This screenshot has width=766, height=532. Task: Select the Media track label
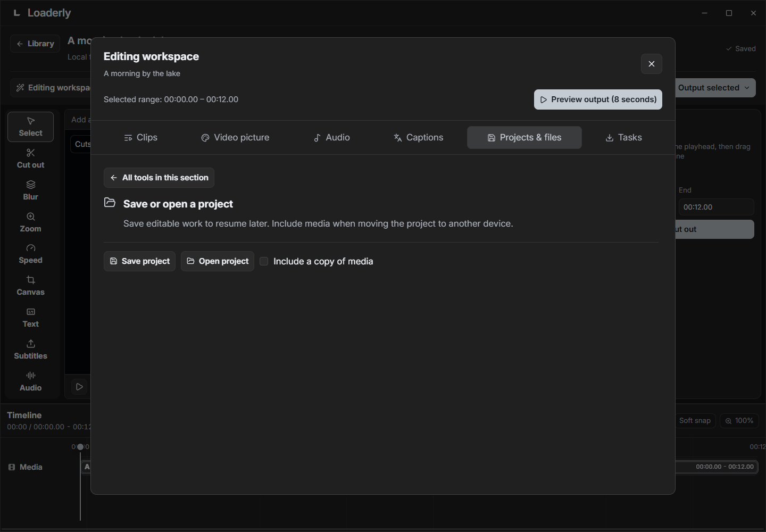[x=26, y=467]
